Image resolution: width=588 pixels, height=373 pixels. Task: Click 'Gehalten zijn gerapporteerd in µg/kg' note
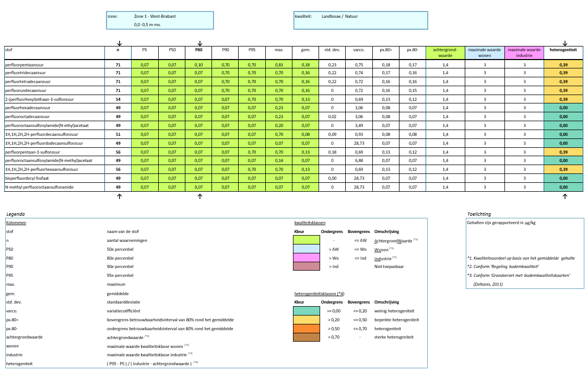coord(501,223)
